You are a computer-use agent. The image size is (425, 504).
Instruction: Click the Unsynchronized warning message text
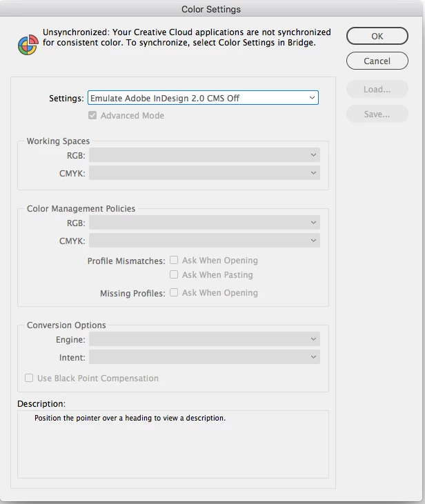pos(186,37)
